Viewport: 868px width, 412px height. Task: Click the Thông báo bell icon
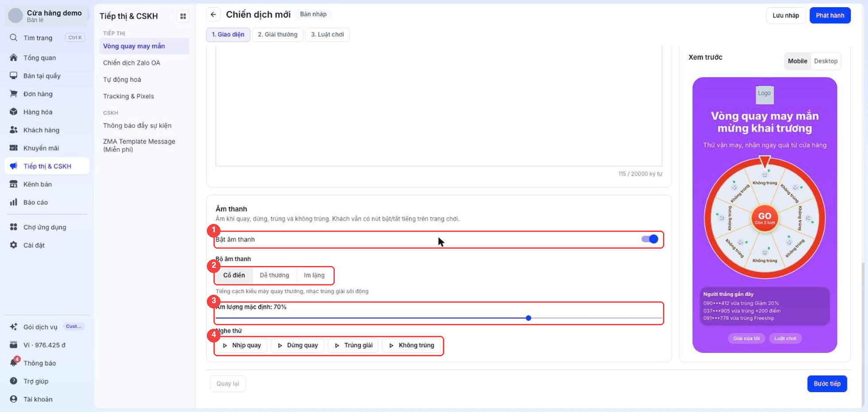click(x=14, y=363)
